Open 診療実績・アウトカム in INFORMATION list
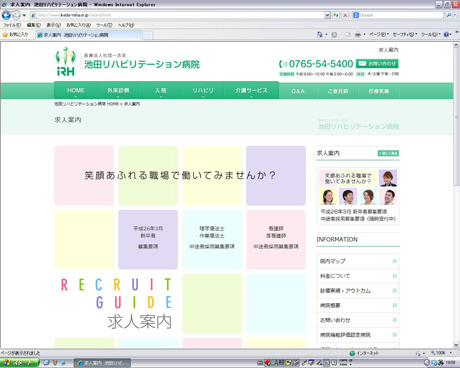This screenshot has width=460, height=368. (358, 291)
